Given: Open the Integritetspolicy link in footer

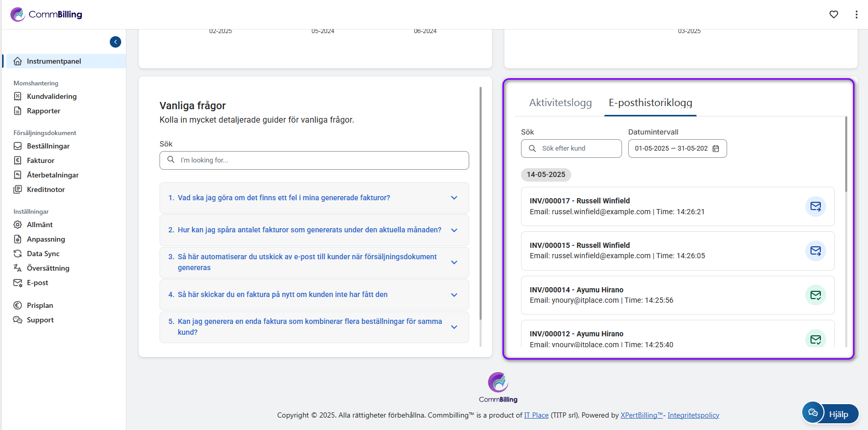Looking at the screenshot, I should (693, 415).
